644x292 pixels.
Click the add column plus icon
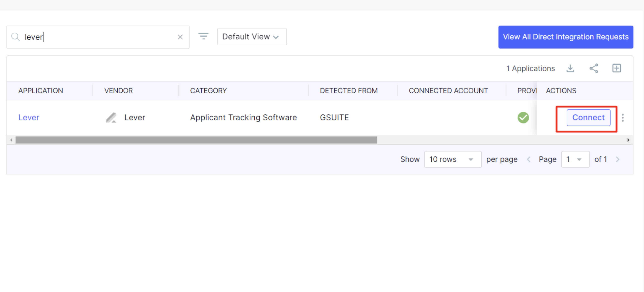(616, 68)
